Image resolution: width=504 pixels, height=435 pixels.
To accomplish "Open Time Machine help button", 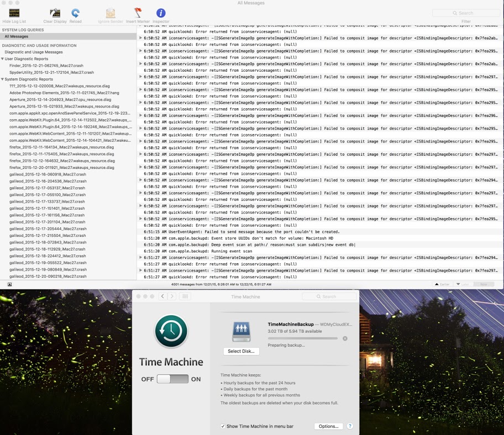I will click(350, 426).
